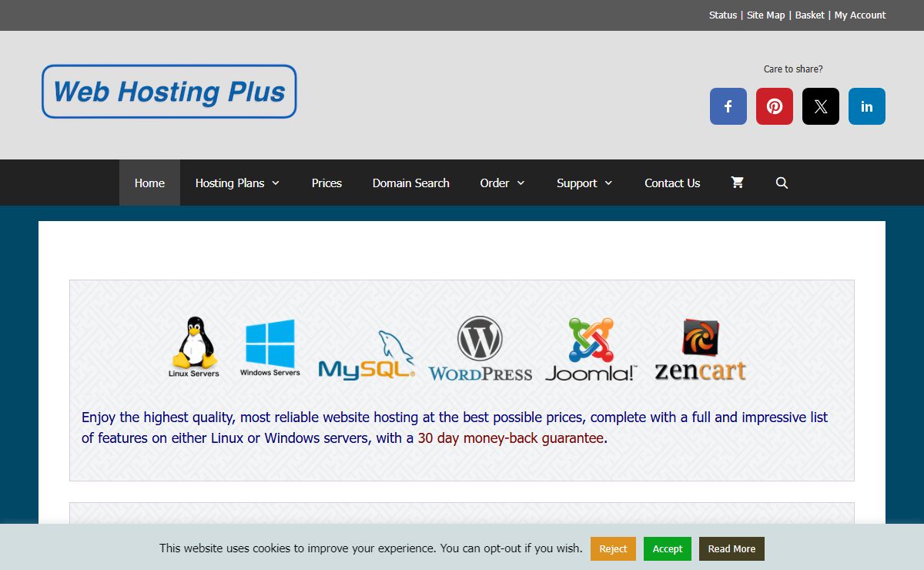Open the shopping cart icon
The height and width of the screenshot is (570, 924).
tap(738, 183)
